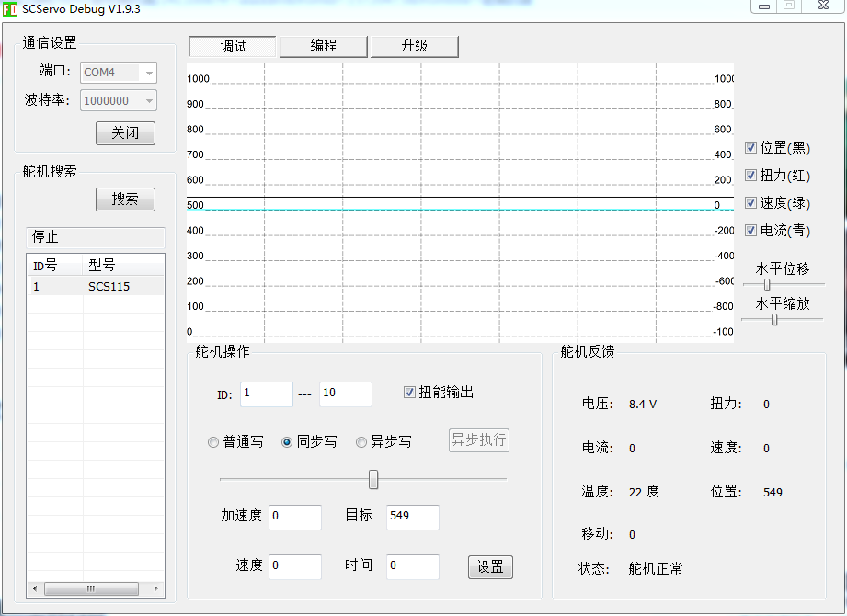Select the 普通写 radio button
The image size is (847, 616).
click(214, 442)
